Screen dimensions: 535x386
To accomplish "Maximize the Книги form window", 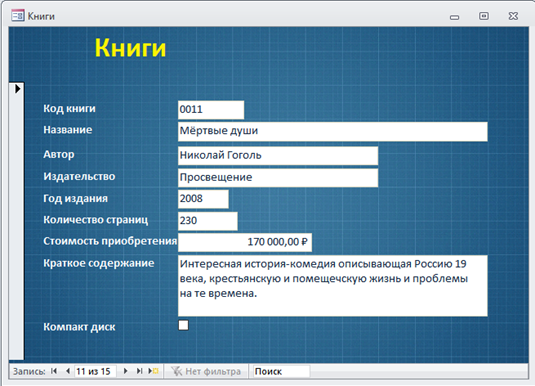I will point(484,16).
